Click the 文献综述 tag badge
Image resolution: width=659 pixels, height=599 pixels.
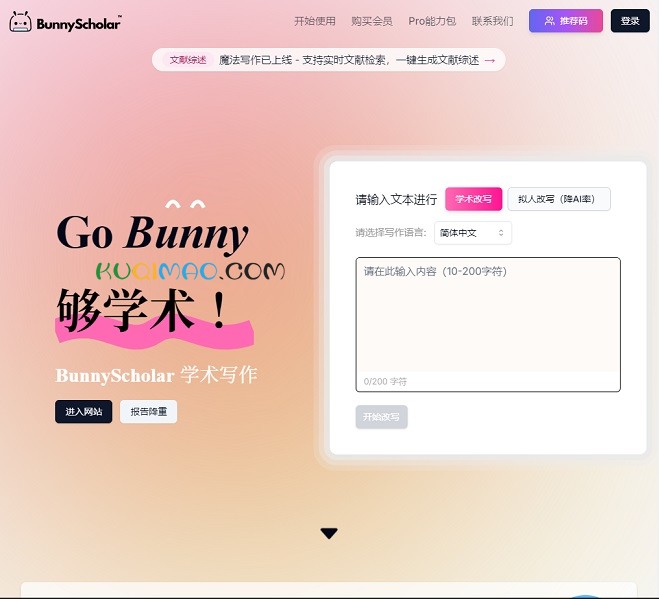188,60
